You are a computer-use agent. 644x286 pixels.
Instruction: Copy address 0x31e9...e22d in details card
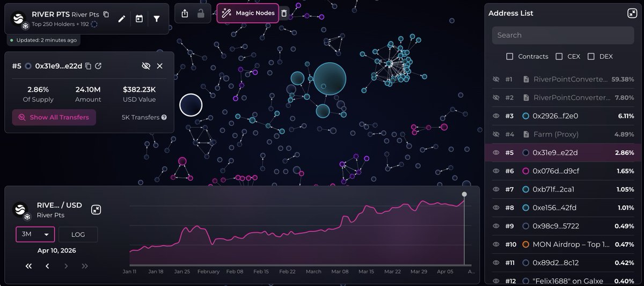click(x=88, y=66)
